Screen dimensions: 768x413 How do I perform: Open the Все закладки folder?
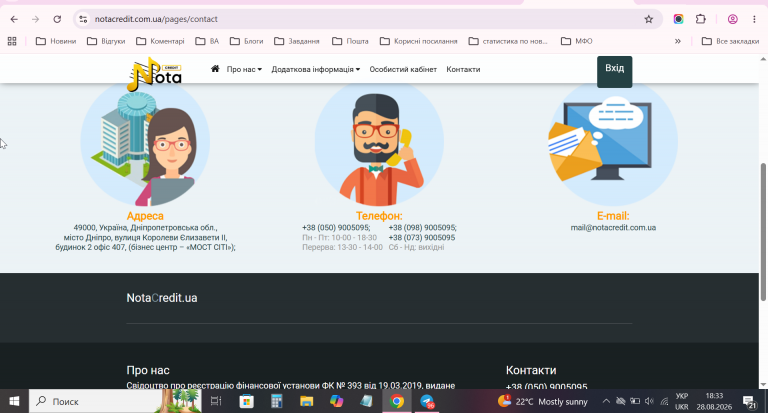point(730,41)
